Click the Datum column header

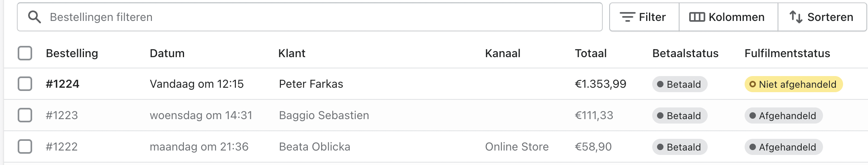point(167,53)
